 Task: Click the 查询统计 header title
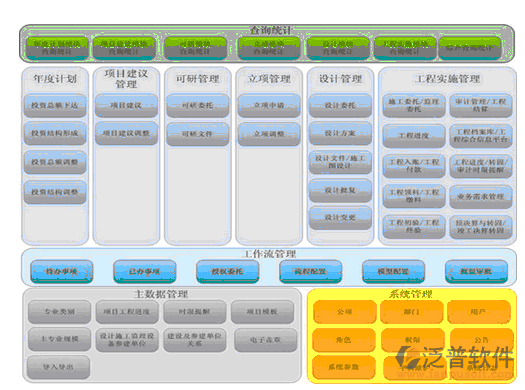[271, 30]
